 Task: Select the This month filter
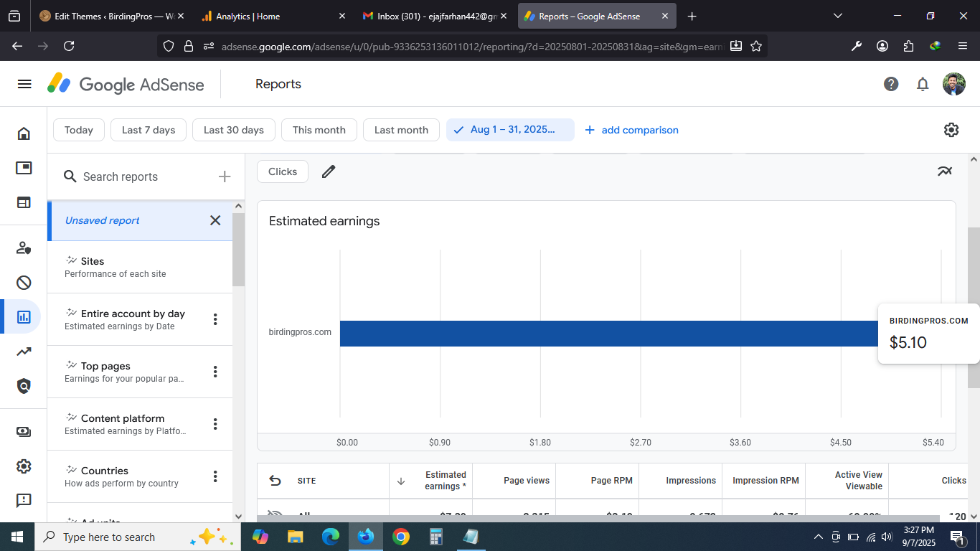click(319, 130)
